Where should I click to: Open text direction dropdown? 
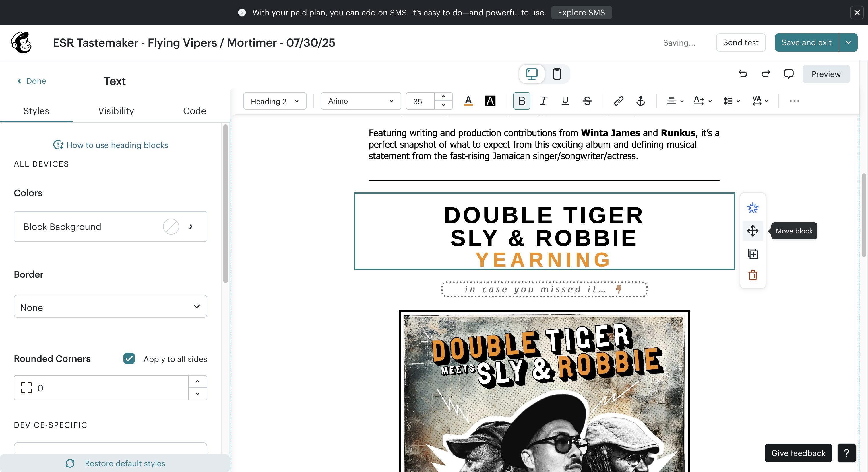(x=703, y=101)
